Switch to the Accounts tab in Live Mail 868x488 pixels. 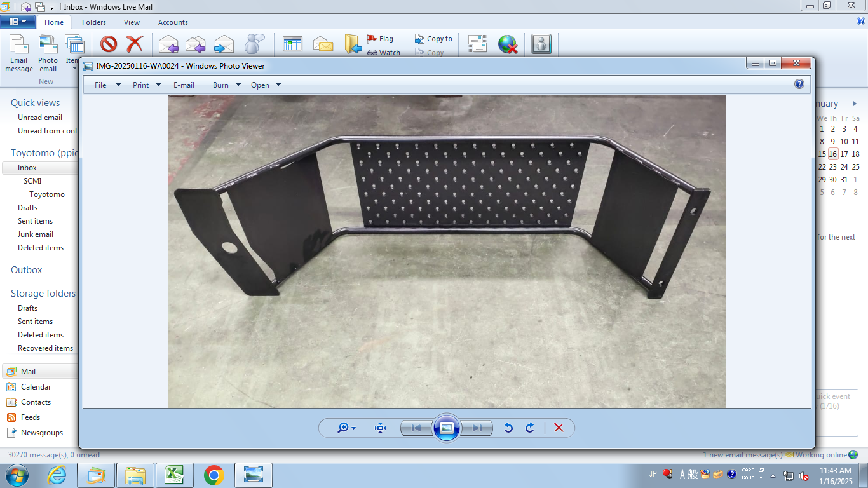tap(173, 22)
